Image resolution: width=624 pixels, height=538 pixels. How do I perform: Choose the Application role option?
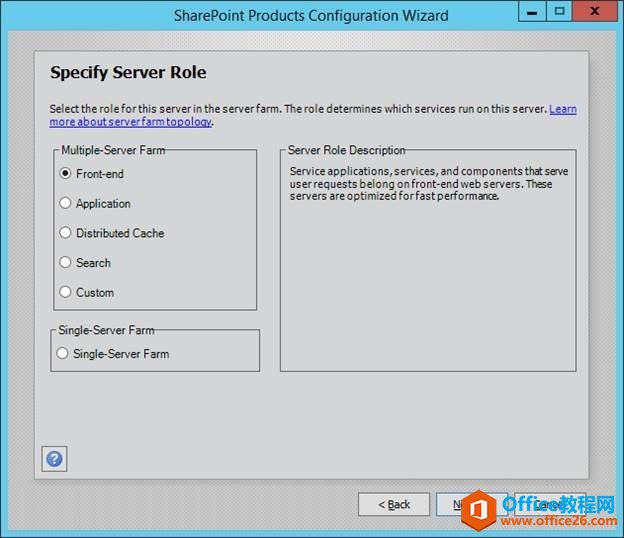point(95,203)
